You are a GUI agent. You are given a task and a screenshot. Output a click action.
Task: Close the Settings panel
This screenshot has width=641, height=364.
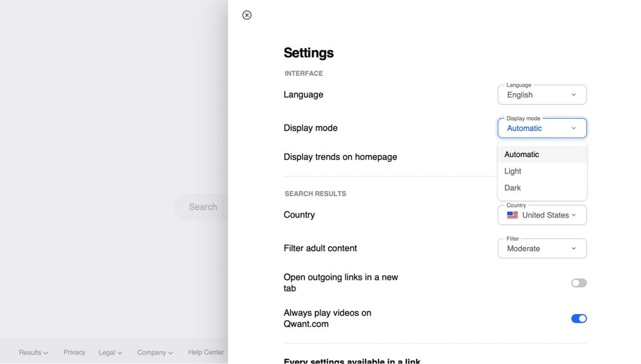point(246,14)
